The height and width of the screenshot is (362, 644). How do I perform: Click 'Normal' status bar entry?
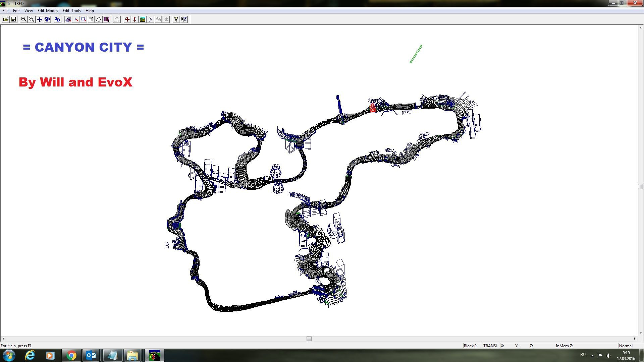click(x=626, y=346)
